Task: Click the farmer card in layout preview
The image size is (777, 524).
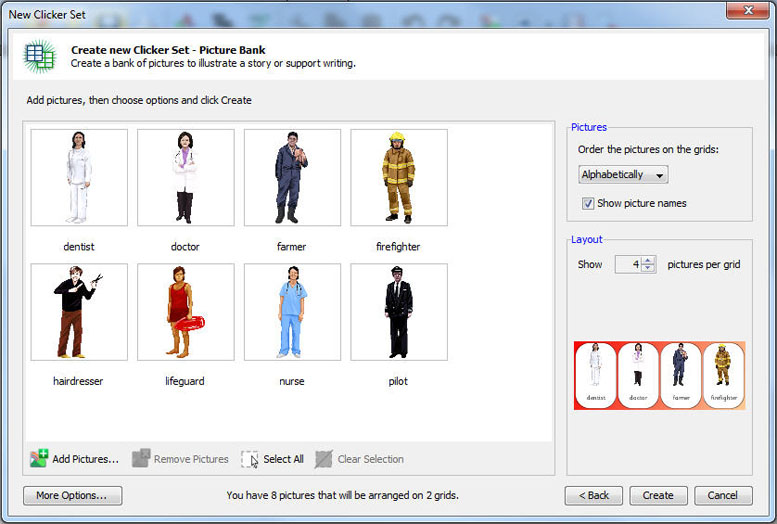Action: [x=681, y=375]
